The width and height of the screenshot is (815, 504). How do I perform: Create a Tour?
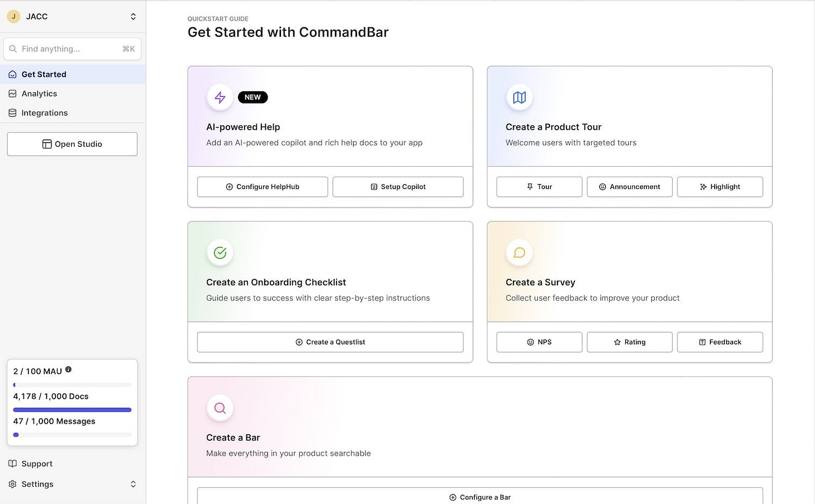pos(540,187)
